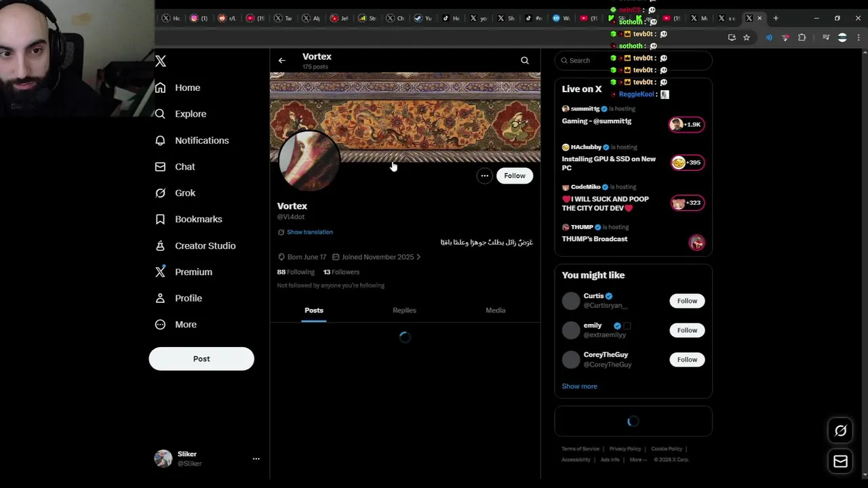Follow the Vortex account
The height and width of the screenshot is (488, 868).
point(515,176)
